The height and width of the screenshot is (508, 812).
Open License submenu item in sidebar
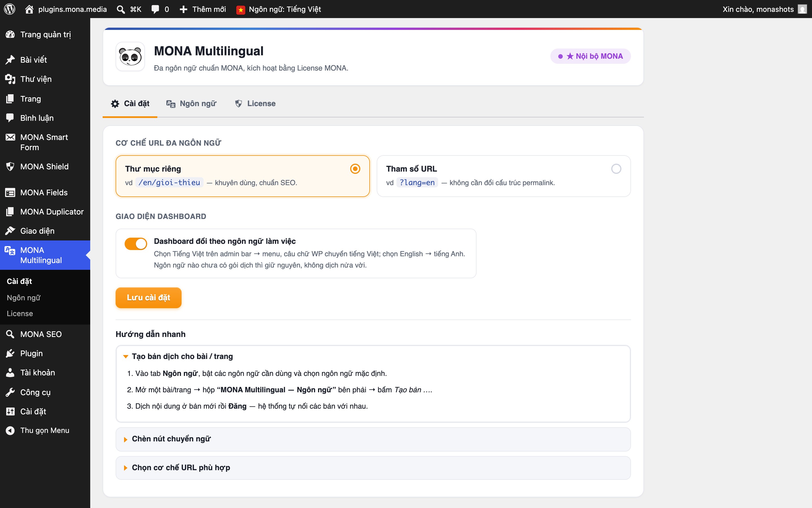20,314
